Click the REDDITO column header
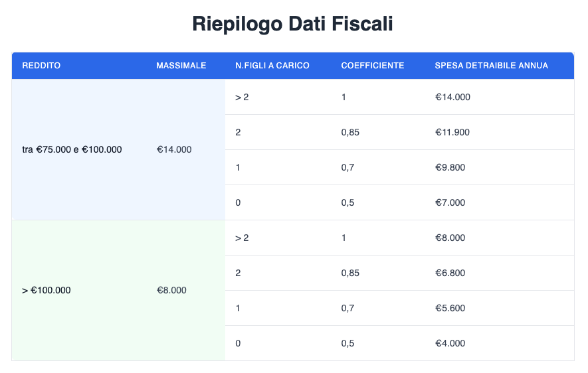This screenshot has height=373, width=588. [41, 66]
